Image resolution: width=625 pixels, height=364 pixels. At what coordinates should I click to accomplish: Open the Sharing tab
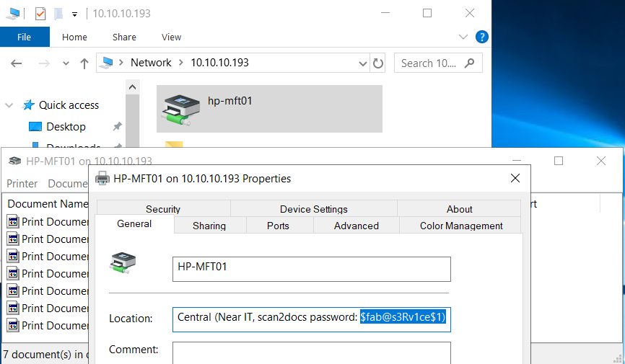209,226
